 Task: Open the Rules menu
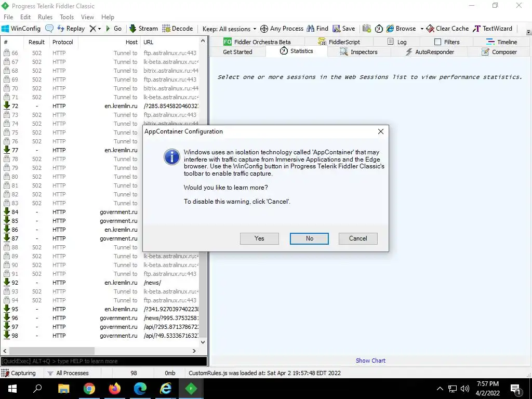pyautogui.click(x=45, y=17)
